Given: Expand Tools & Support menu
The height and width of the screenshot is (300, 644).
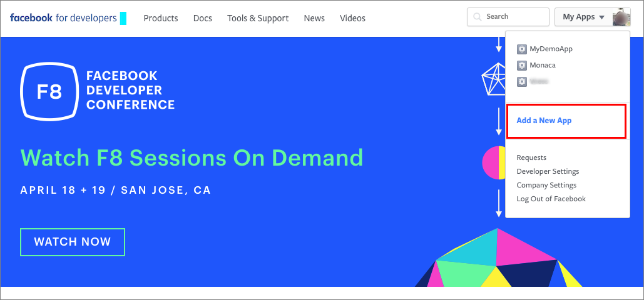Looking at the screenshot, I should tap(258, 18).
